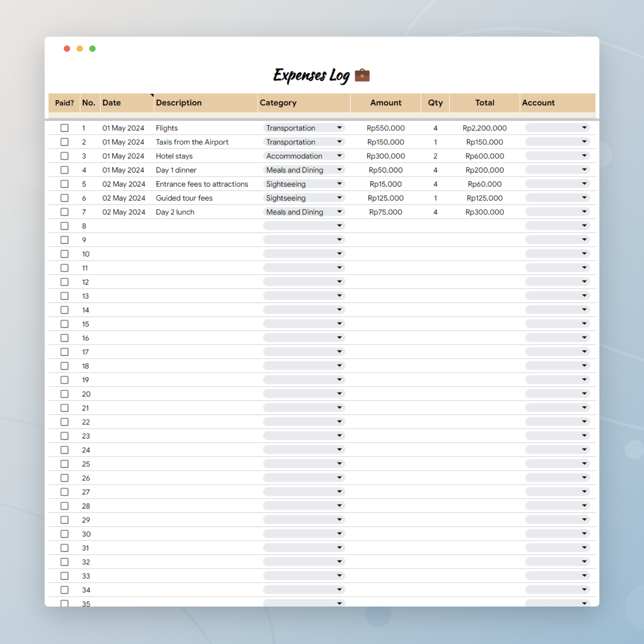Select the date cell for Guided tour fees

point(127,198)
